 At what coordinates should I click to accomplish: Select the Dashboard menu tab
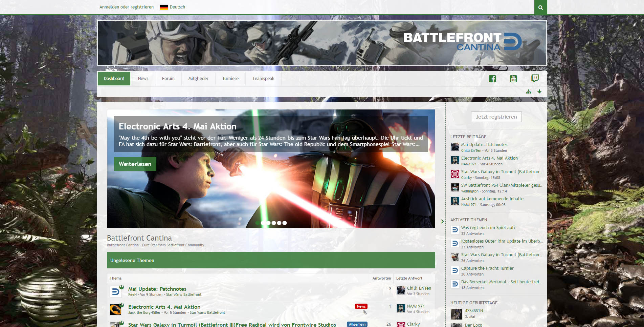pos(114,79)
